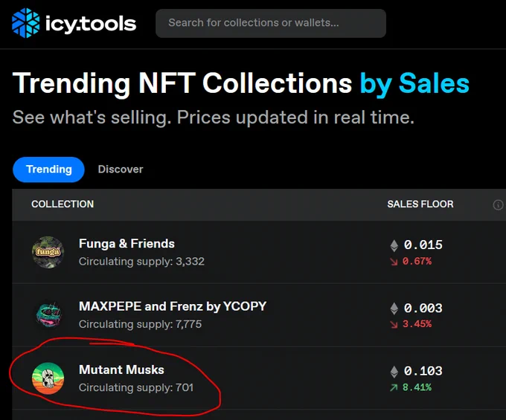Open the MAXPEPE and Frenz collection avatar
Screen dimensions: 506x420
(48, 315)
